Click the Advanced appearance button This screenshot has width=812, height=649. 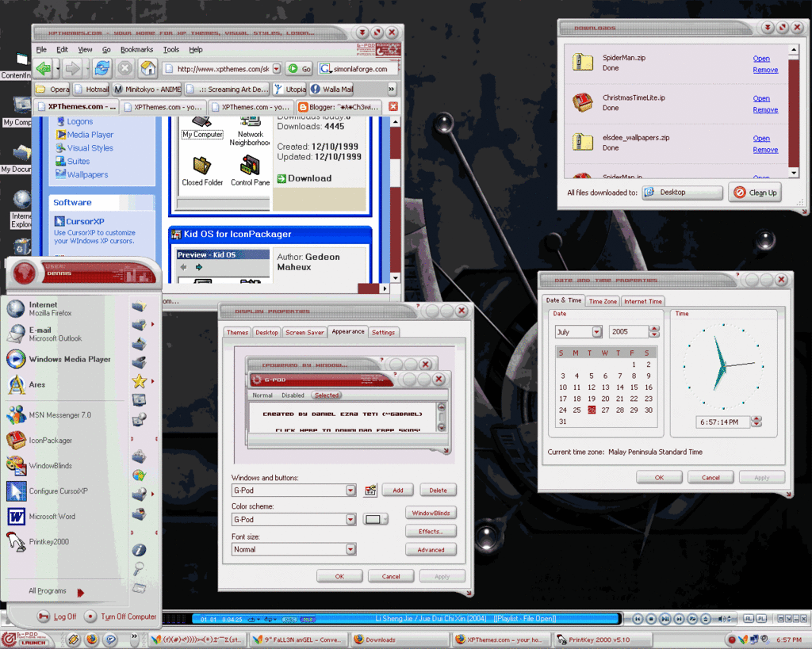[x=431, y=550]
